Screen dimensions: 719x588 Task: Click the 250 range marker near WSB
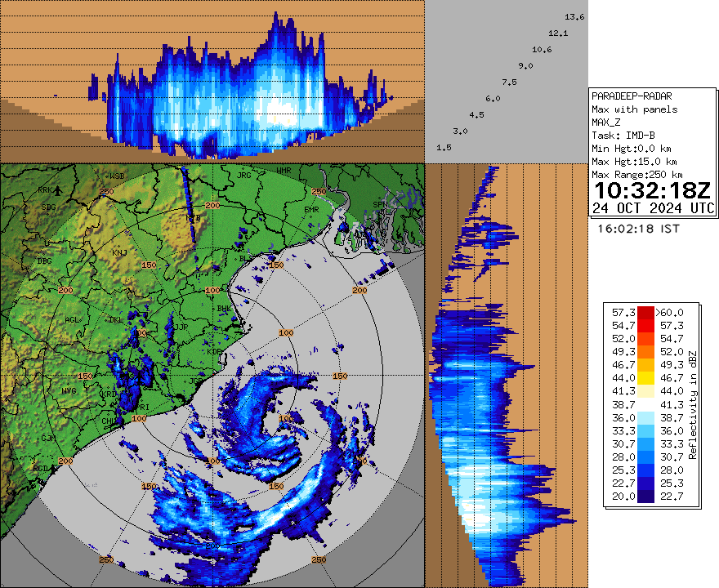pyautogui.click(x=106, y=192)
